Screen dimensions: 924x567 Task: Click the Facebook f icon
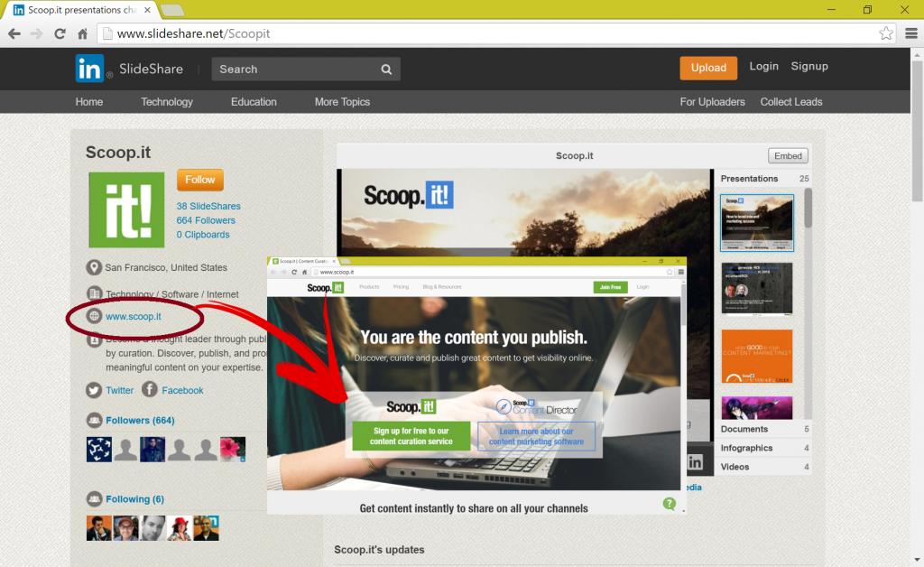[150, 390]
